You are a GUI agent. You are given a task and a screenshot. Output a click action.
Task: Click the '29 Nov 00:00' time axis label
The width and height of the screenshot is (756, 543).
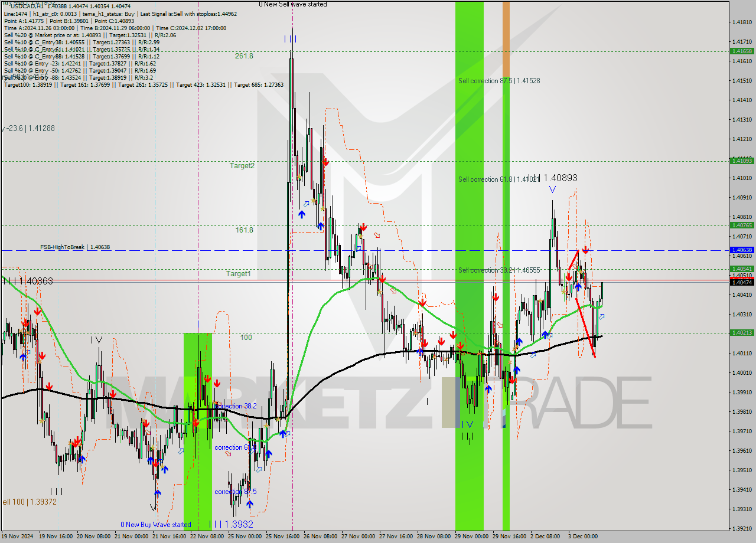471,537
